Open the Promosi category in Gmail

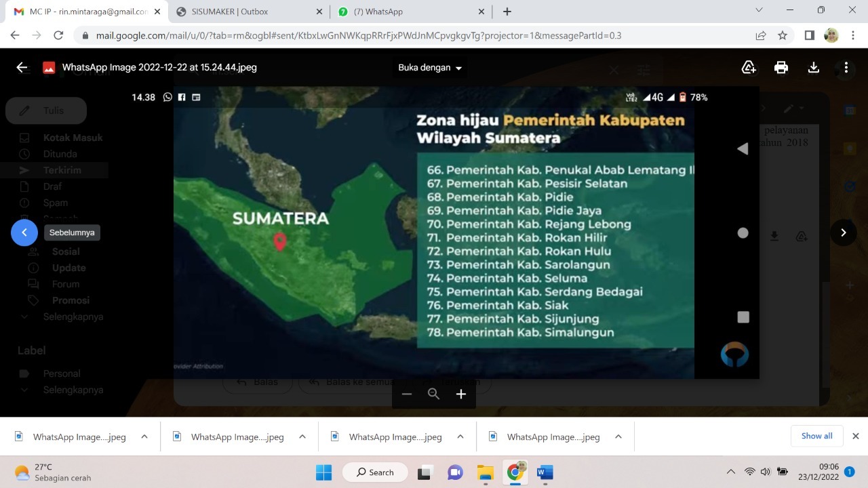tap(71, 300)
